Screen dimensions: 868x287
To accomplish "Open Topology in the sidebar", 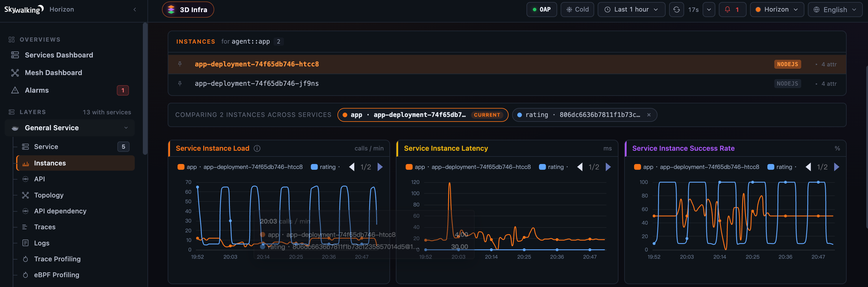I will (49, 195).
